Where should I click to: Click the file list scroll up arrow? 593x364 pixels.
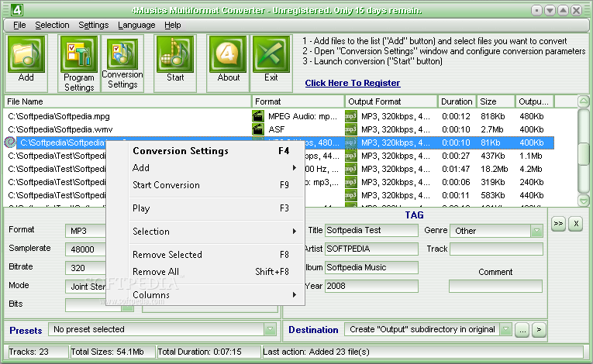584,101
